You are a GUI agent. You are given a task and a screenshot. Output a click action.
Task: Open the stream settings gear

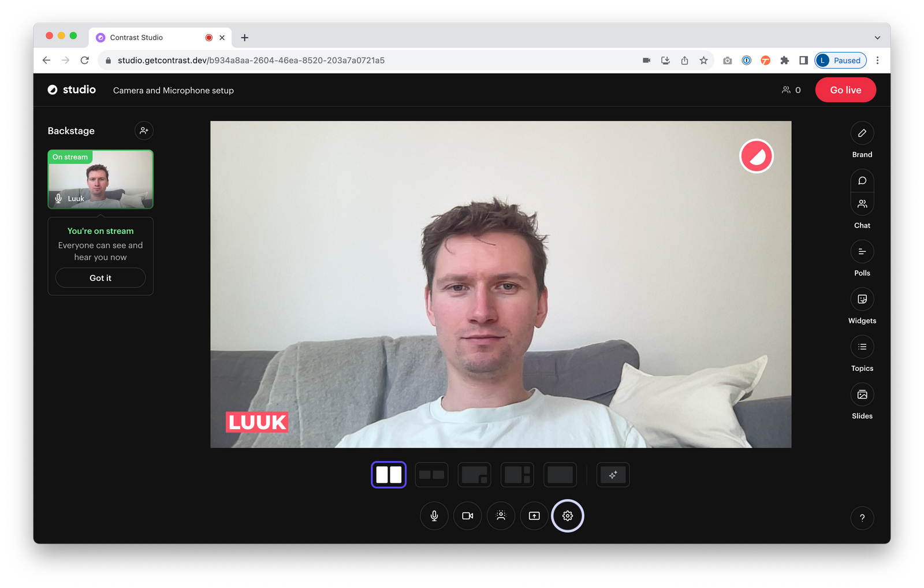click(x=567, y=516)
